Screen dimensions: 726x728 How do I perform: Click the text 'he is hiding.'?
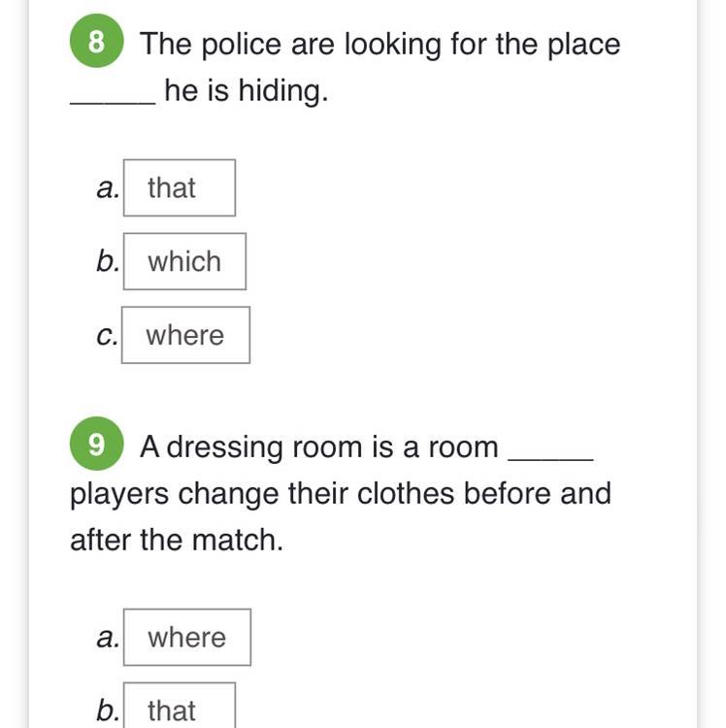point(247,90)
